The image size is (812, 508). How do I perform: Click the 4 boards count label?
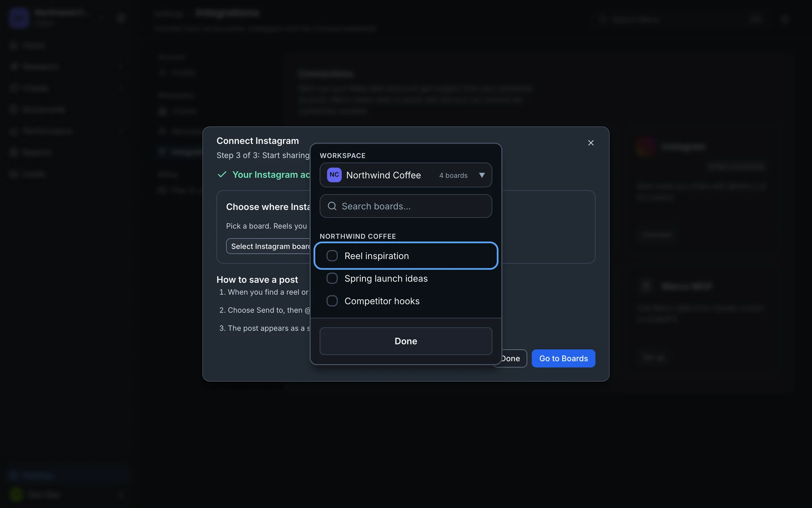(453, 175)
